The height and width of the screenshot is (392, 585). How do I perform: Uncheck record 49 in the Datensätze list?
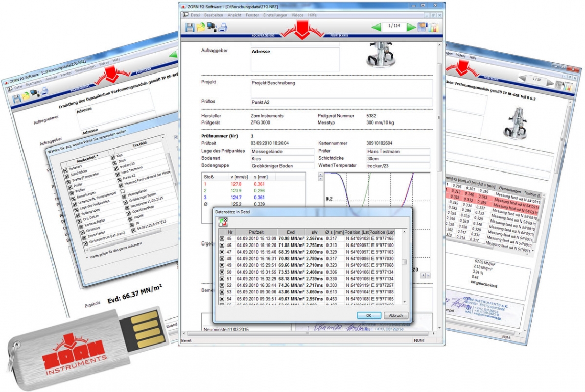[x=222, y=266]
